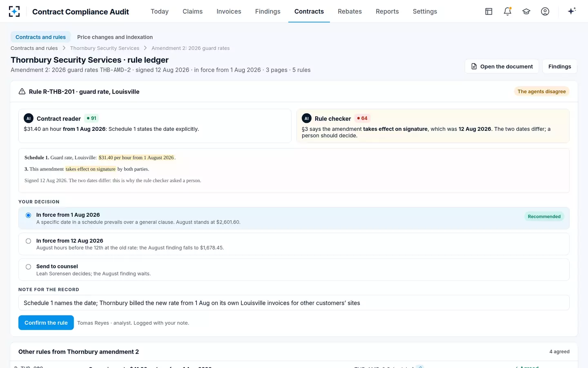This screenshot has height=368, width=588.
Task: Go to the Rebates tab
Action: point(350,11)
